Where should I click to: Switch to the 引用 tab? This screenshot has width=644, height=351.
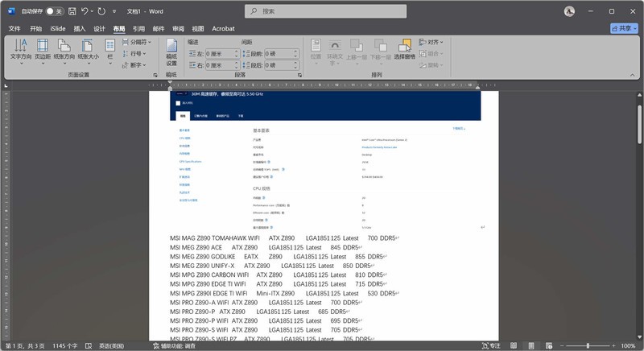138,29
